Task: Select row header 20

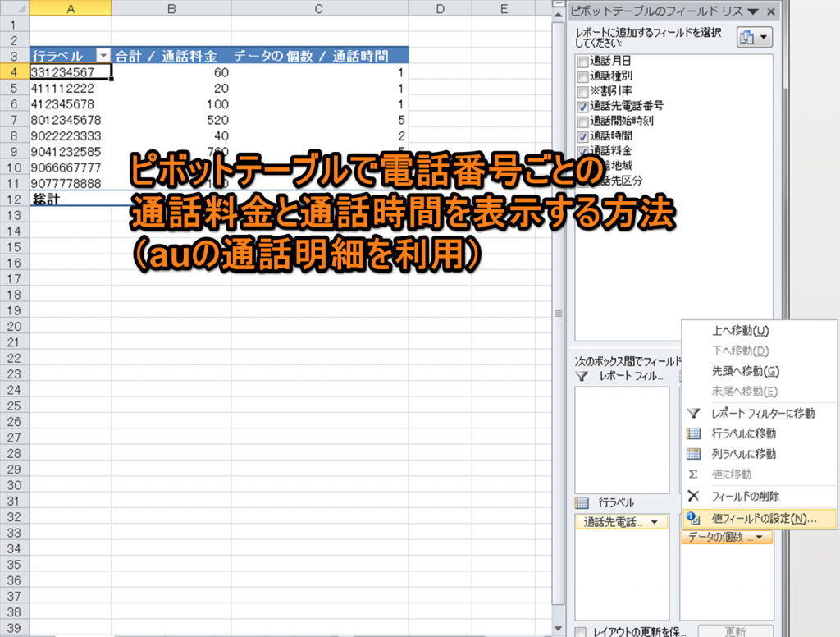Action: (15, 326)
